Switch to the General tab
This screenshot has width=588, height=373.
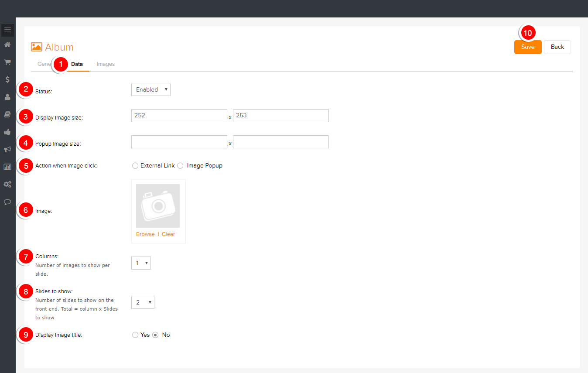coord(44,64)
